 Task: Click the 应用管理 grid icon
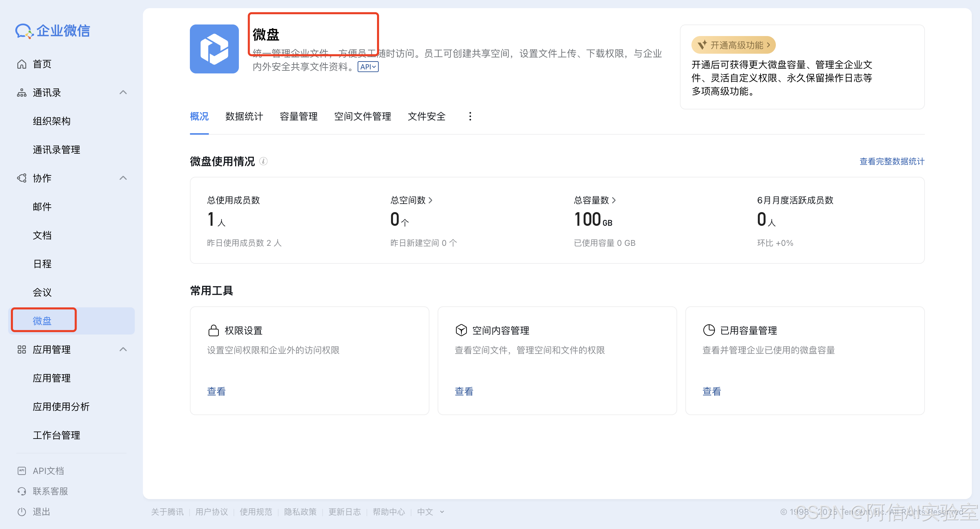coord(22,349)
